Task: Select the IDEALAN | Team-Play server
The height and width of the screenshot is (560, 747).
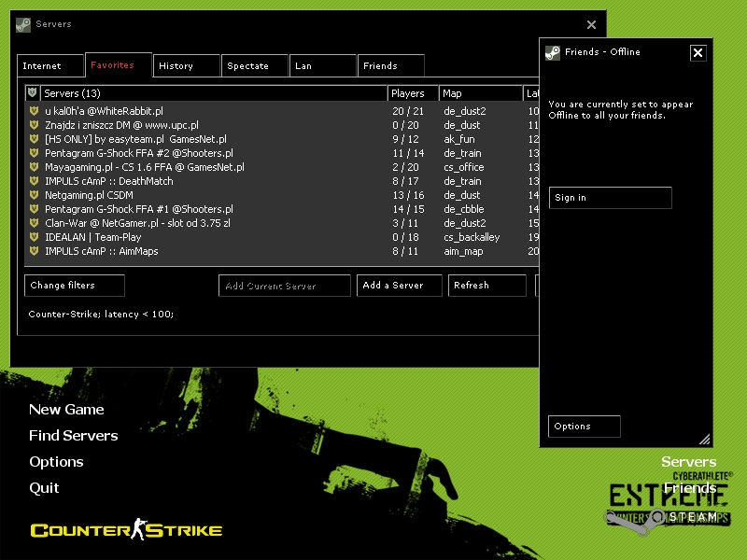Action: pos(282,237)
